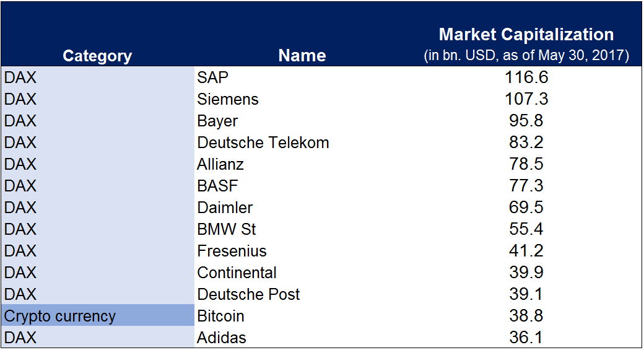The image size is (644, 350).
Task: Click the Bayer cell
Action: (217, 121)
